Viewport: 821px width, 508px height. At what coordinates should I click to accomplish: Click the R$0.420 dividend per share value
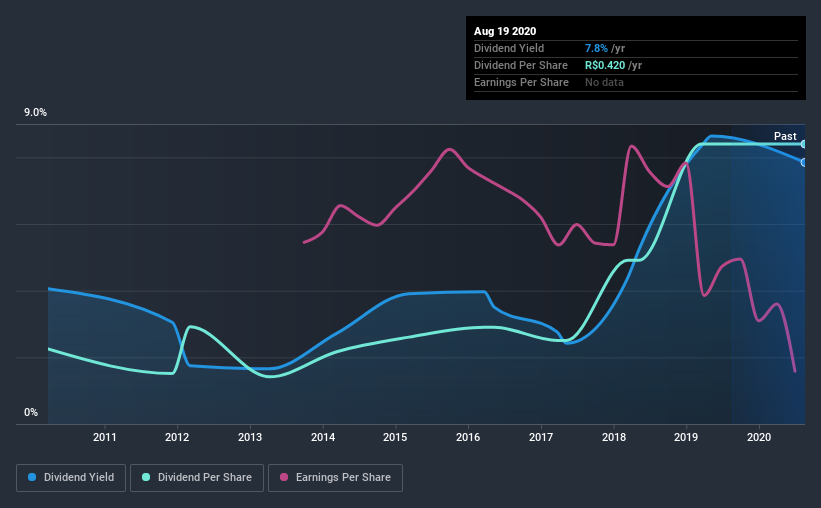pos(605,65)
